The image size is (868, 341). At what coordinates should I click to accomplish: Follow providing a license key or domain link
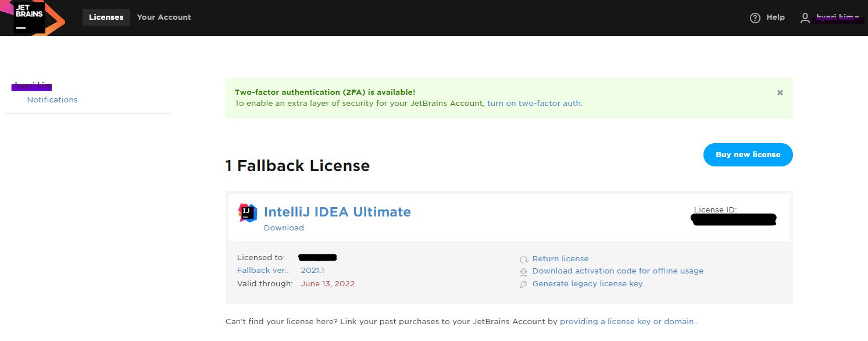[627, 321]
